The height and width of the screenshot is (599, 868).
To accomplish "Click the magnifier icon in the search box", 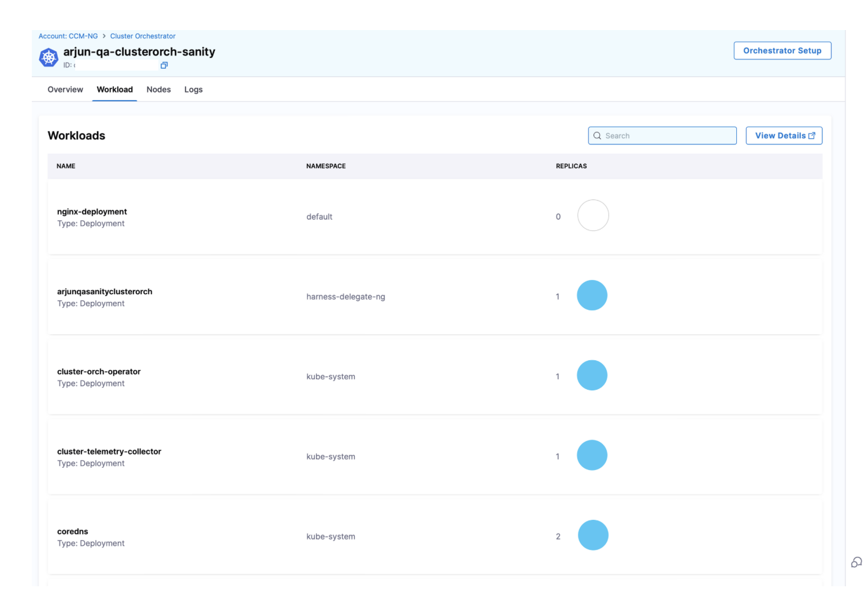I will pyautogui.click(x=598, y=136).
